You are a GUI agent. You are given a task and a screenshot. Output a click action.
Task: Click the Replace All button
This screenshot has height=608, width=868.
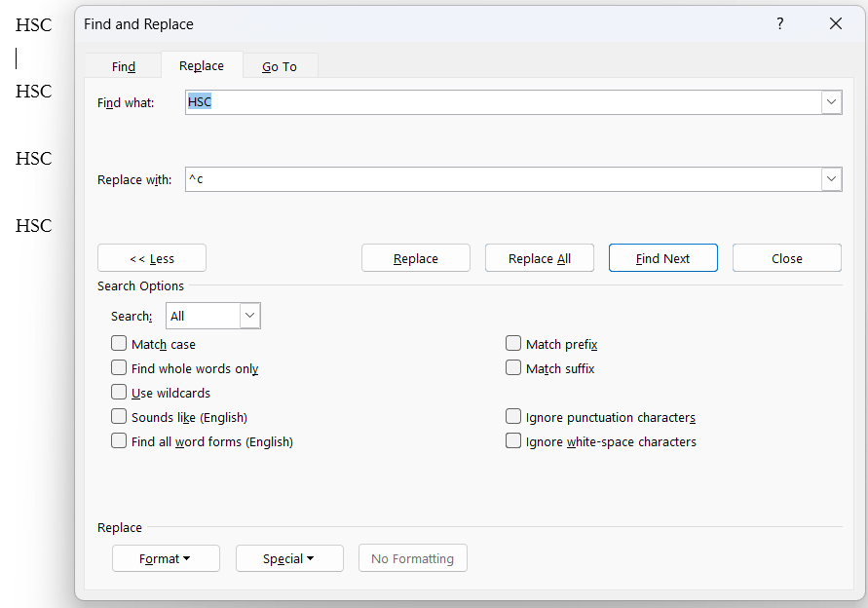pyautogui.click(x=539, y=257)
